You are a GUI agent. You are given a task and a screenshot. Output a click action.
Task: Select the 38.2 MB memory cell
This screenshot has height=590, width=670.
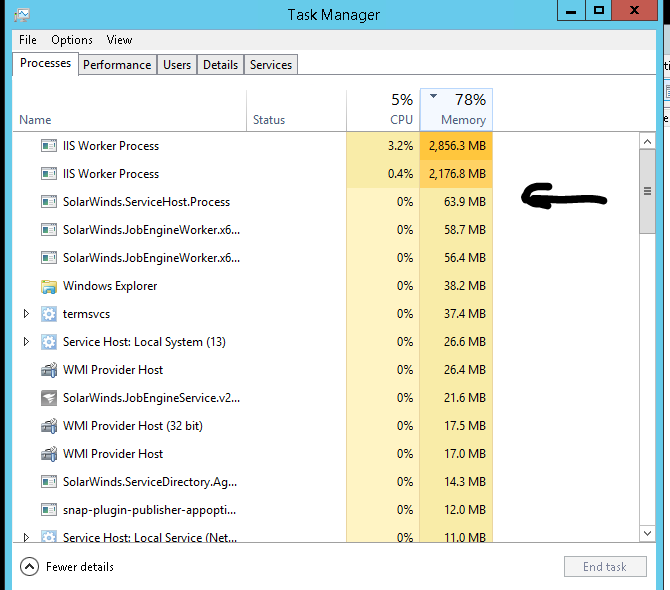point(456,286)
